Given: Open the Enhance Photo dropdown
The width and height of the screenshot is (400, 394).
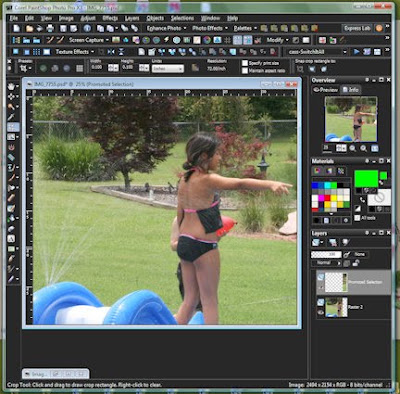Looking at the screenshot, I should point(166,28).
